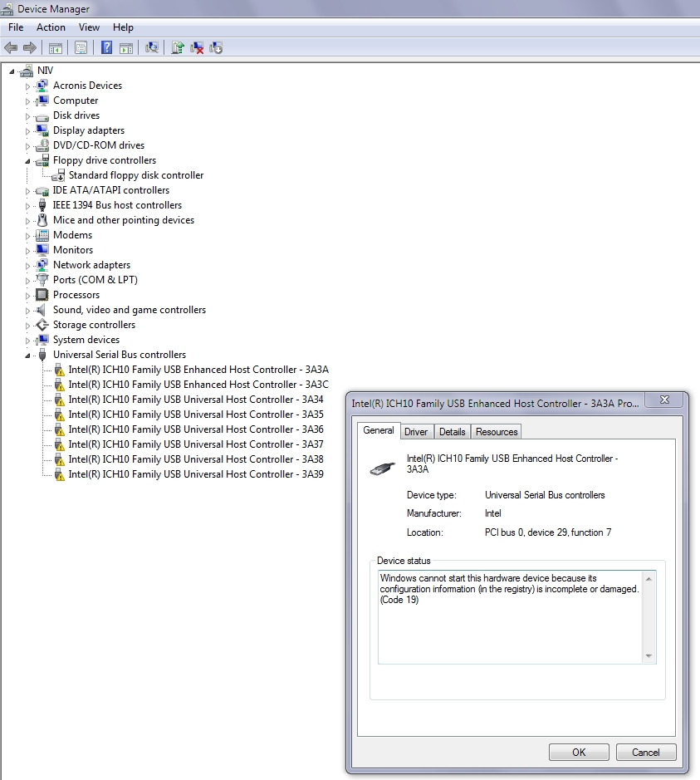Select the NIV computer name label

pos(45,71)
